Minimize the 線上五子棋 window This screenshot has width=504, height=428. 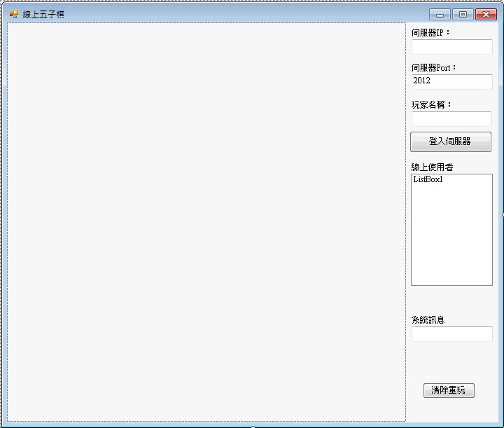(440, 15)
